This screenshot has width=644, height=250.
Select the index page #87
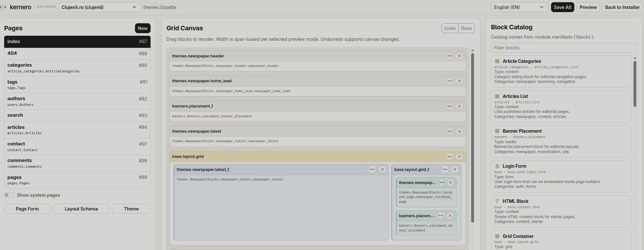[x=77, y=42]
